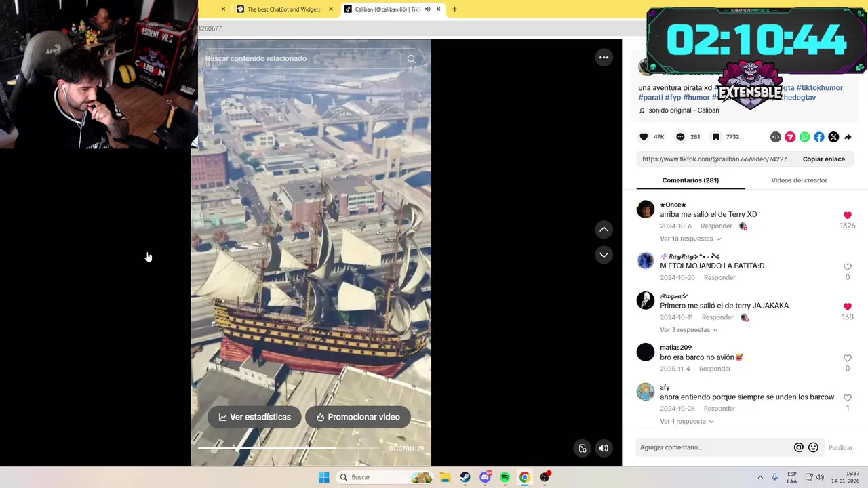Viewport: 868px width, 488px height.
Task: Close the Caliban TikTok browser tab
Action: (439, 9)
